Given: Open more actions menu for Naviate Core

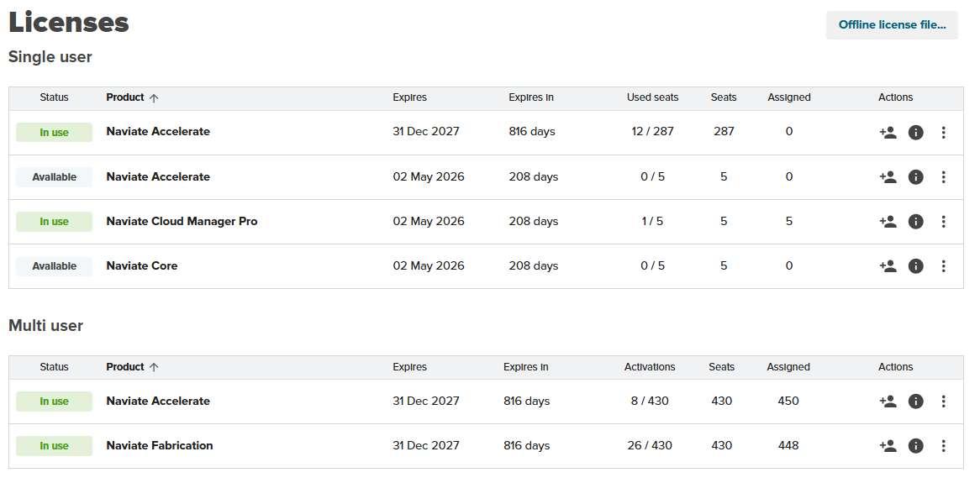Looking at the screenshot, I should pyautogui.click(x=944, y=266).
